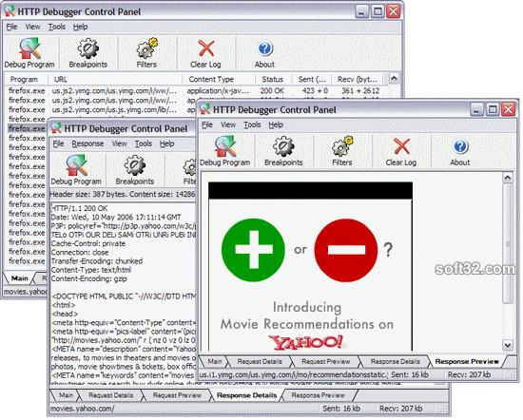Click Debug Program in the back window toolbar
This screenshot has height=420, width=523.
pyautogui.click(x=29, y=53)
